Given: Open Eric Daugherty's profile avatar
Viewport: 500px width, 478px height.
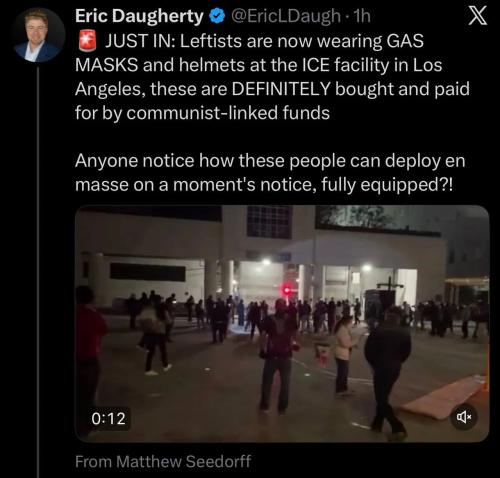Looking at the screenshot, I should pos(37,36).
